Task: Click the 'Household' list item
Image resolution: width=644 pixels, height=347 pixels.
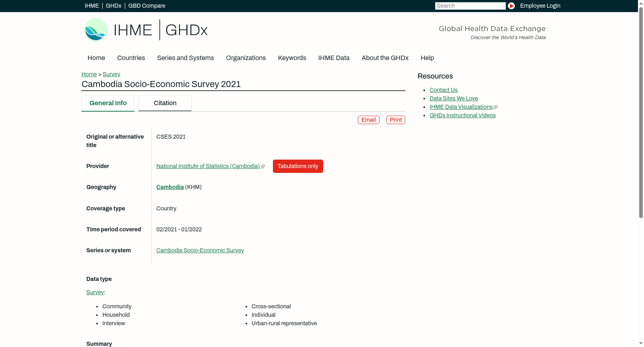Action: [x=116, y=315]
